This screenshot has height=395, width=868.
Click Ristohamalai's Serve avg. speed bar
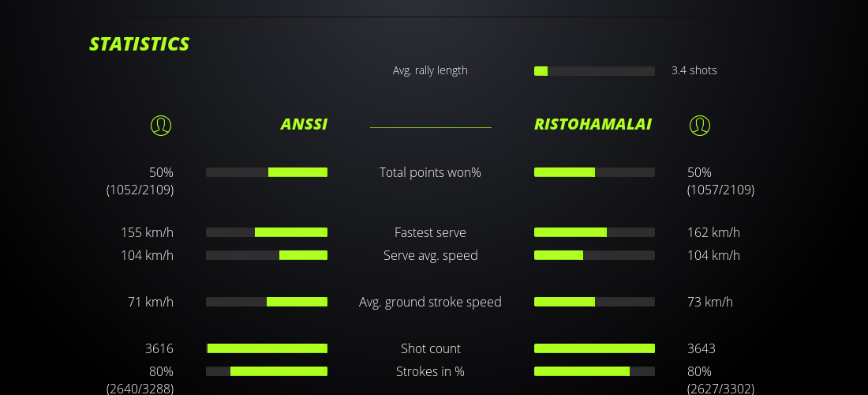tap(594, 255)
